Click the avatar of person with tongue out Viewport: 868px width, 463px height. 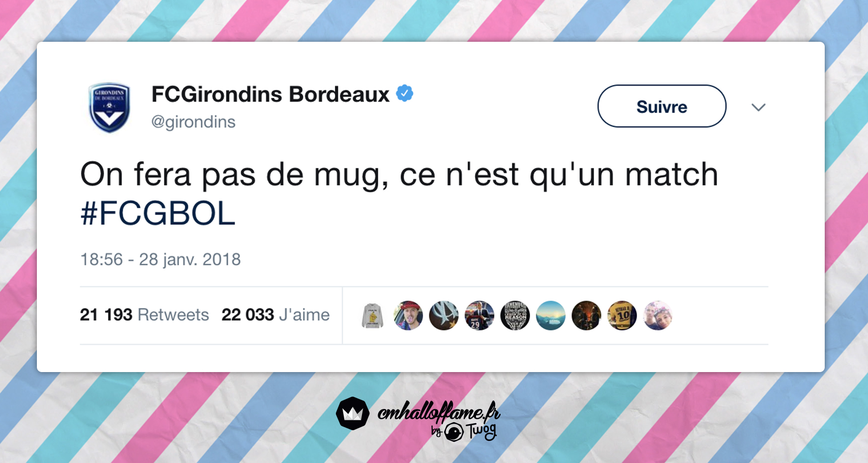(408, 316)
